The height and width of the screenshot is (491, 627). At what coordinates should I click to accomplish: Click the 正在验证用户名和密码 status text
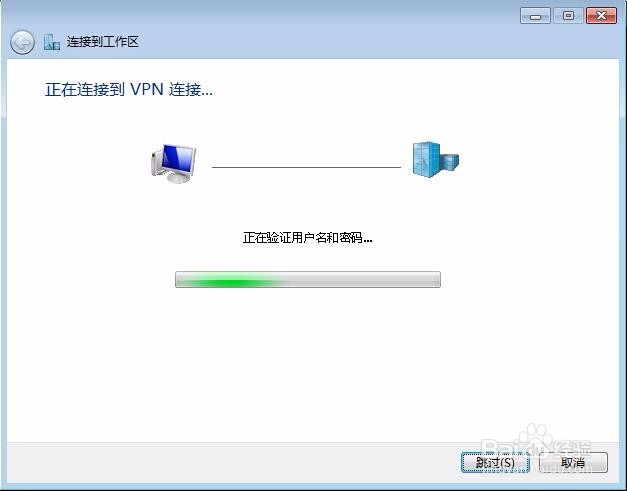[307, 238]
